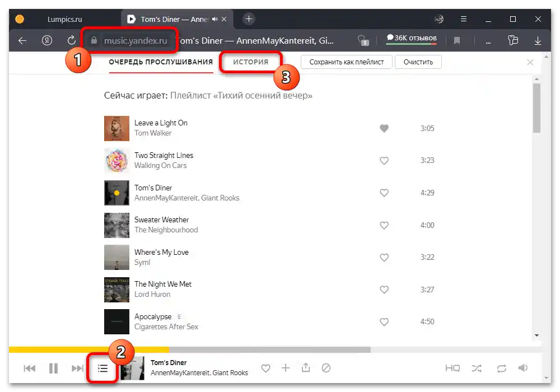Play Two Straight Lines cover thumbnail

117,161
